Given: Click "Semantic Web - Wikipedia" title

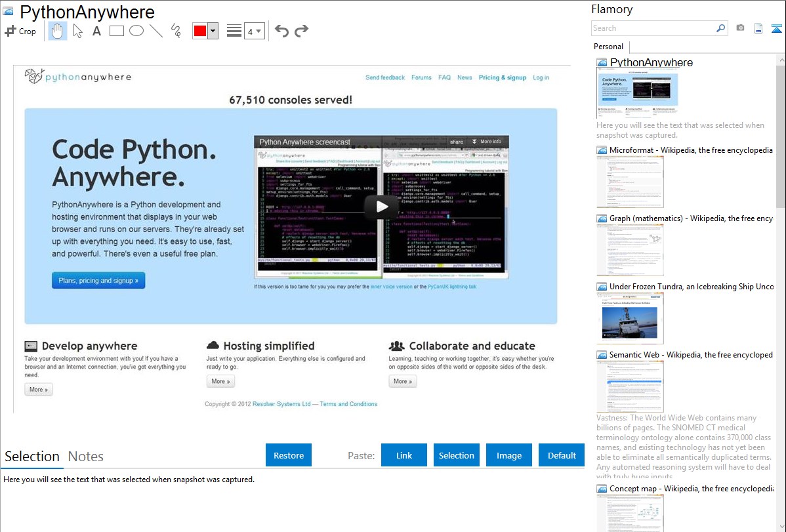Looking at the screenshot, I should (691, 354).
